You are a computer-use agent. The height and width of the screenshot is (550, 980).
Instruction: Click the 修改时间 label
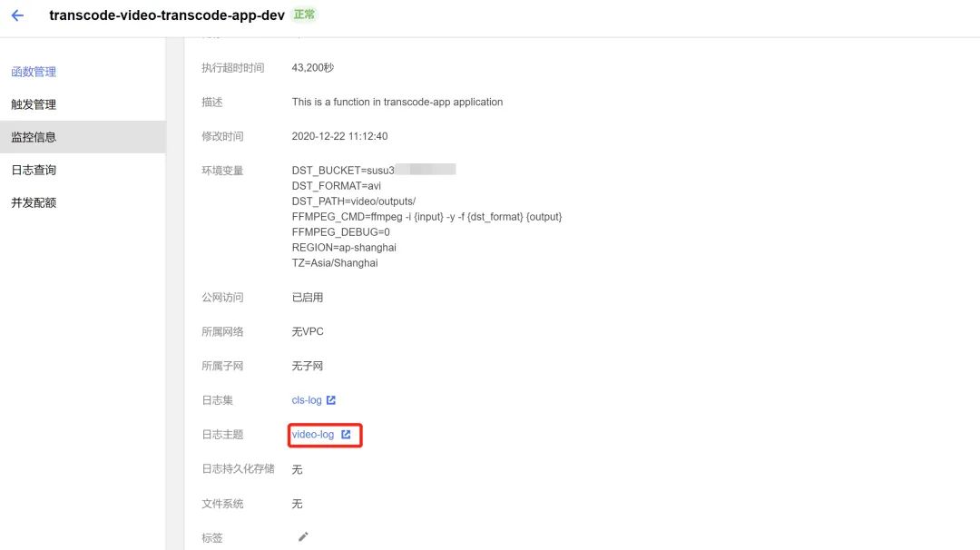tap(222, 136)
